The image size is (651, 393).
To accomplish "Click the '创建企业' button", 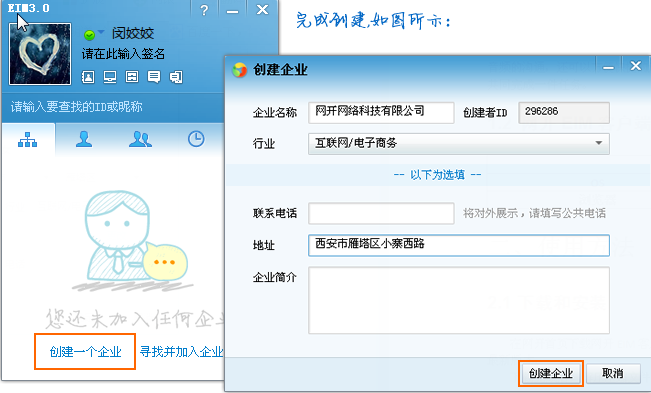I will [x=551, y=373].
